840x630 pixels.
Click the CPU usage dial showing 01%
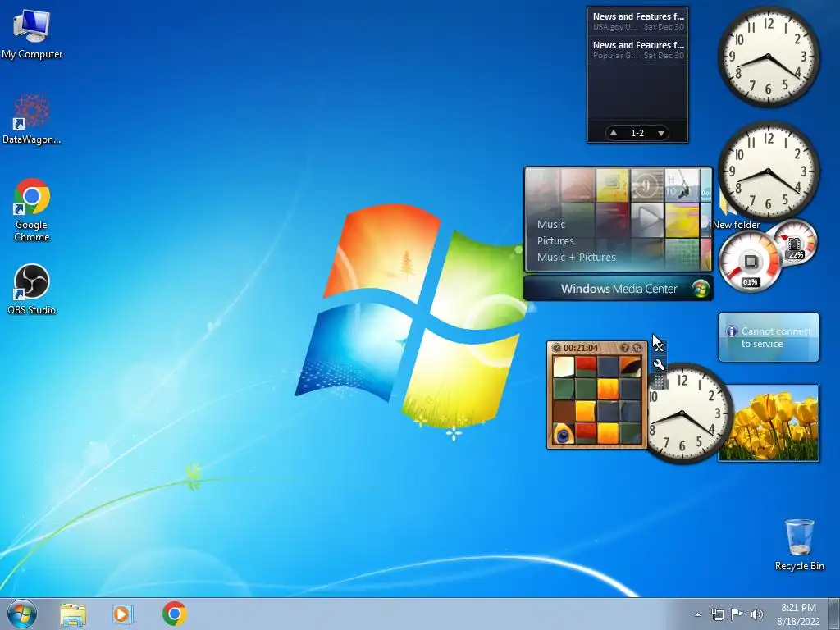tap(750, 263)
